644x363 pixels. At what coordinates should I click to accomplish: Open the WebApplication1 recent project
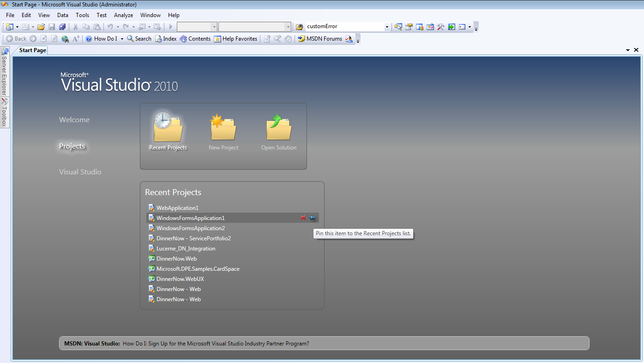point(177,208)
